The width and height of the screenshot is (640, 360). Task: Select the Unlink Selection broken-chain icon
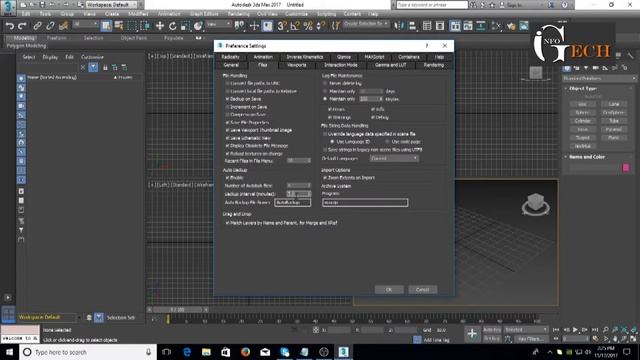(x=50, y=26)
